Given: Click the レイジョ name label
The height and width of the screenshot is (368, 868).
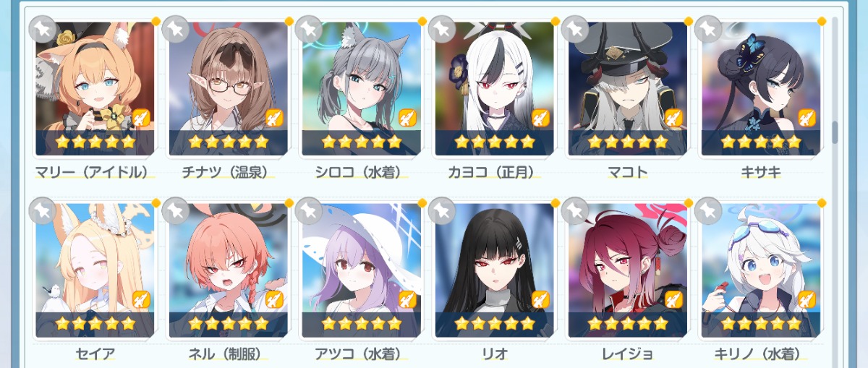Looking at the screenshot, I should click(x=627, y=354).
